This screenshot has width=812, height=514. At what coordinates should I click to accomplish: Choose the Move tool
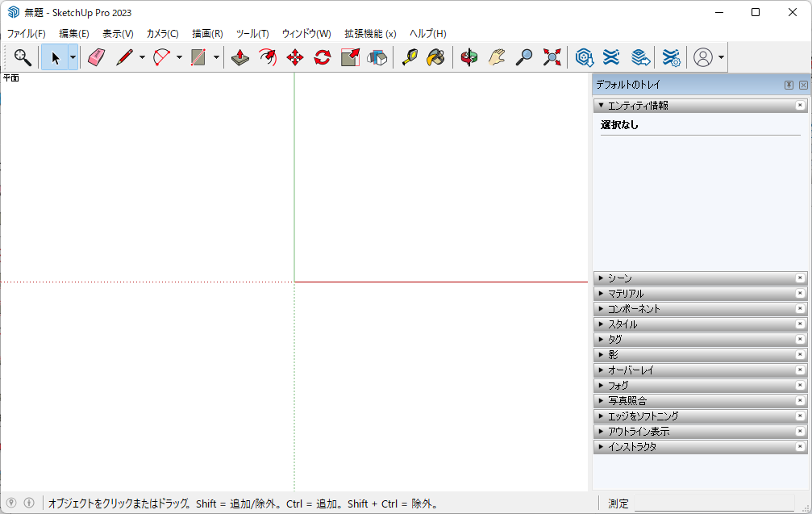pos(295,57)
